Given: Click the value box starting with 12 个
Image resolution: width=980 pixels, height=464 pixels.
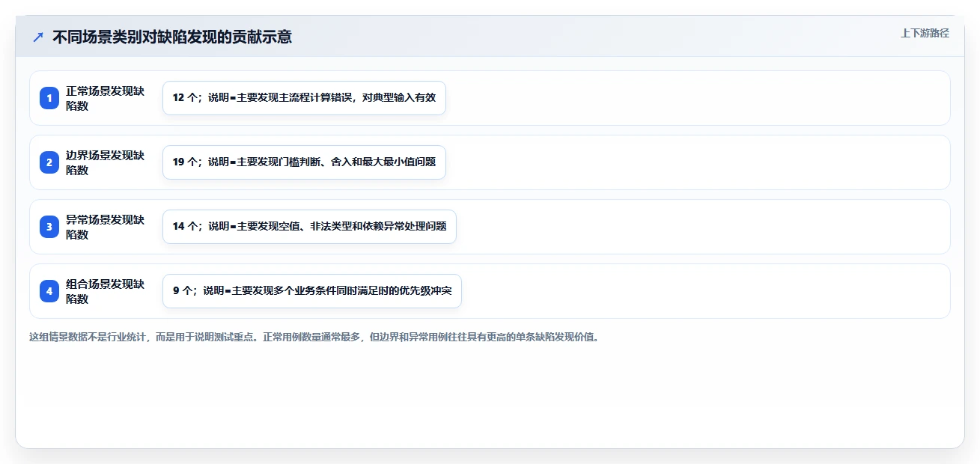Looking at the screenshot, I should pyautogui.click(x=304, y=98).
